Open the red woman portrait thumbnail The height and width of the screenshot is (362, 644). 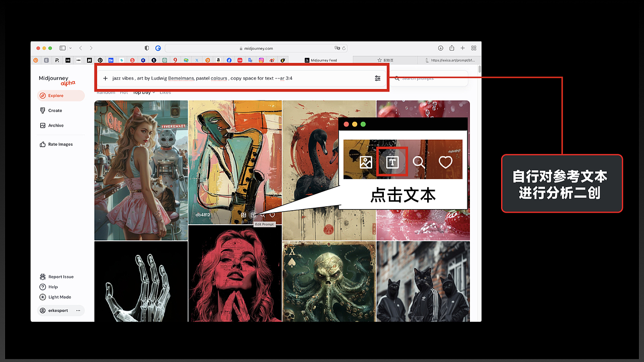click(235, 274)
